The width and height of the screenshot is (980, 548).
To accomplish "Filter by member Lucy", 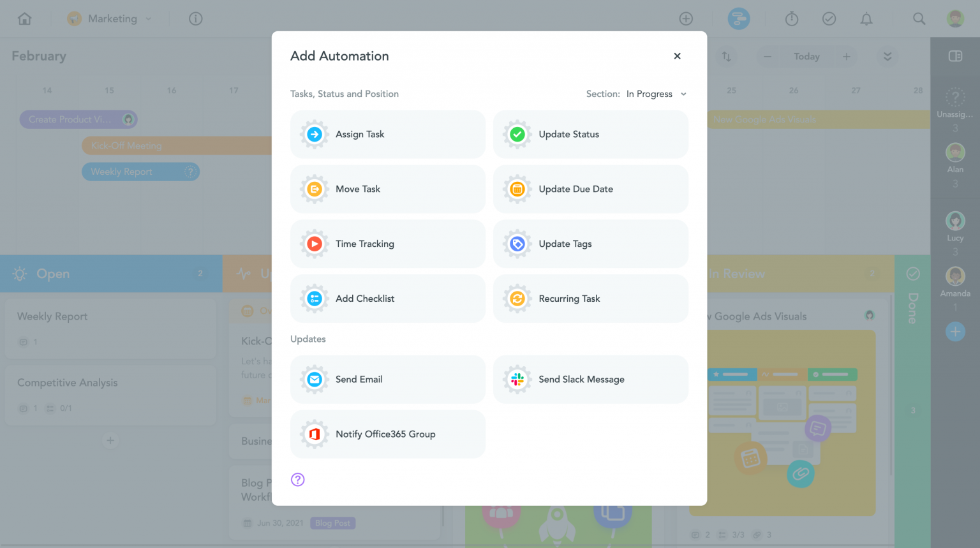I will pos(955,226).
